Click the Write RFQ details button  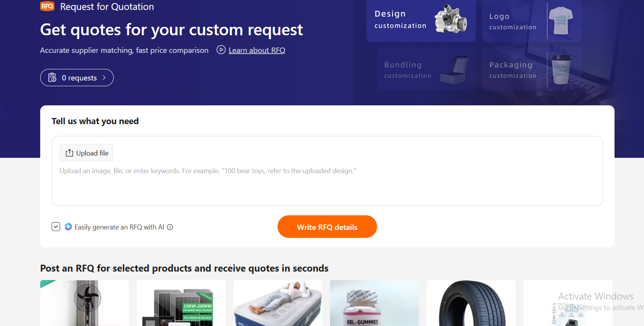(x=327, y=227)
